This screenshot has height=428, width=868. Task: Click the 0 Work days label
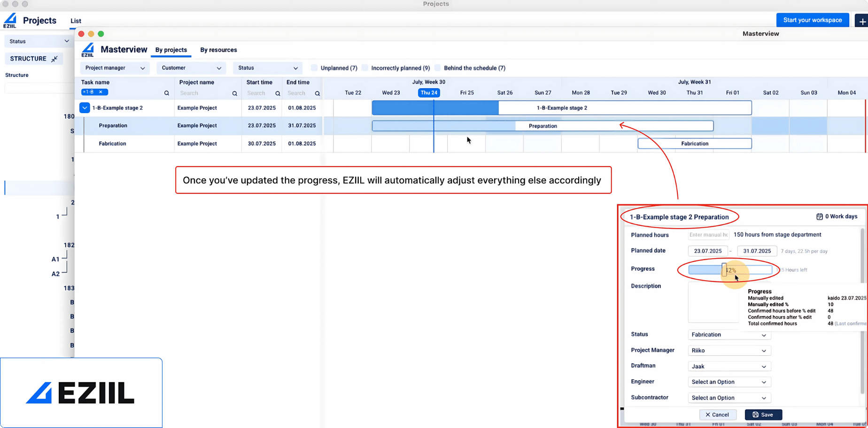point(841,217)
